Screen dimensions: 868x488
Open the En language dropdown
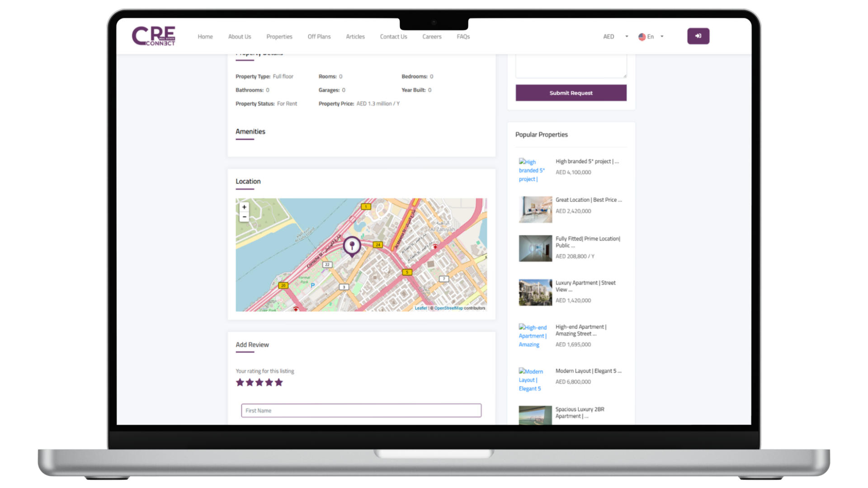pos(651,37)
